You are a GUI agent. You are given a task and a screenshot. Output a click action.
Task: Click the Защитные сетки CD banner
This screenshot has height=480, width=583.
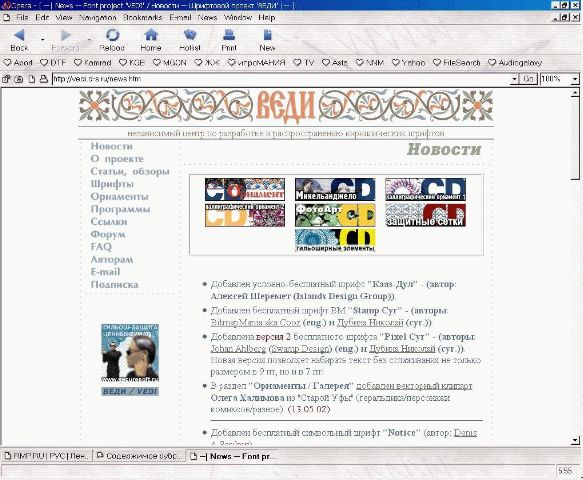(x=425, y=215)
